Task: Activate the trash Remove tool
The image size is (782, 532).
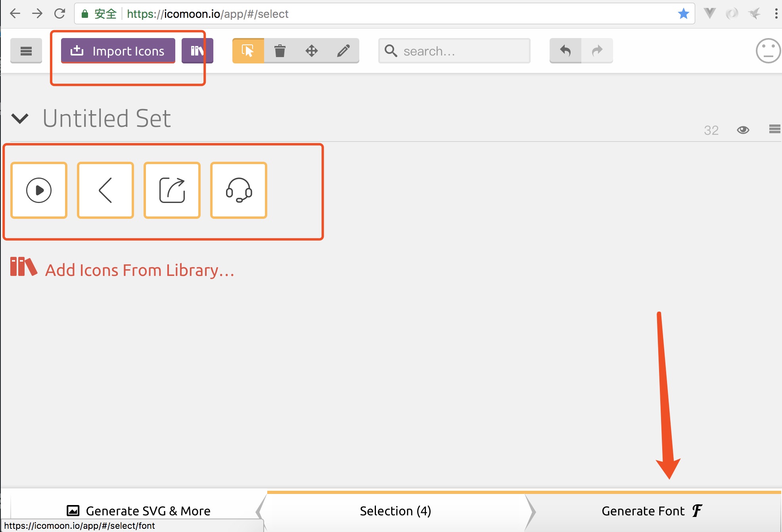Action: point(280,51)
